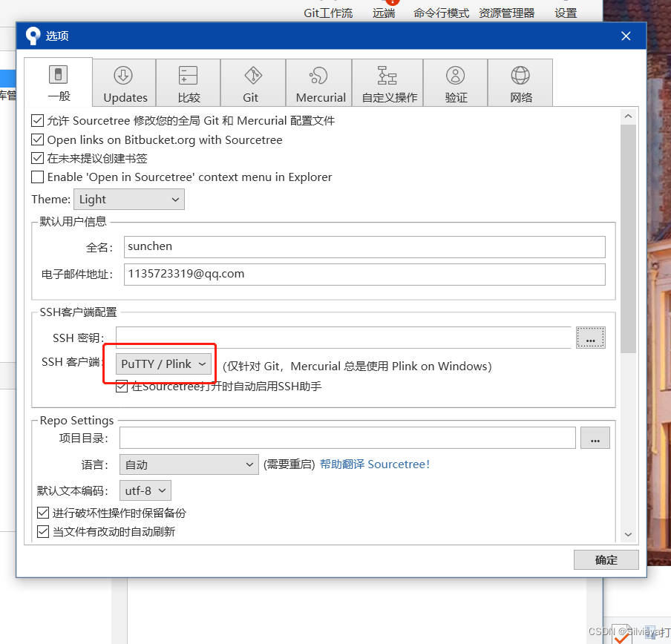
Task: Browse for SSH key with the ... button
Action: (x=591, y=338)
